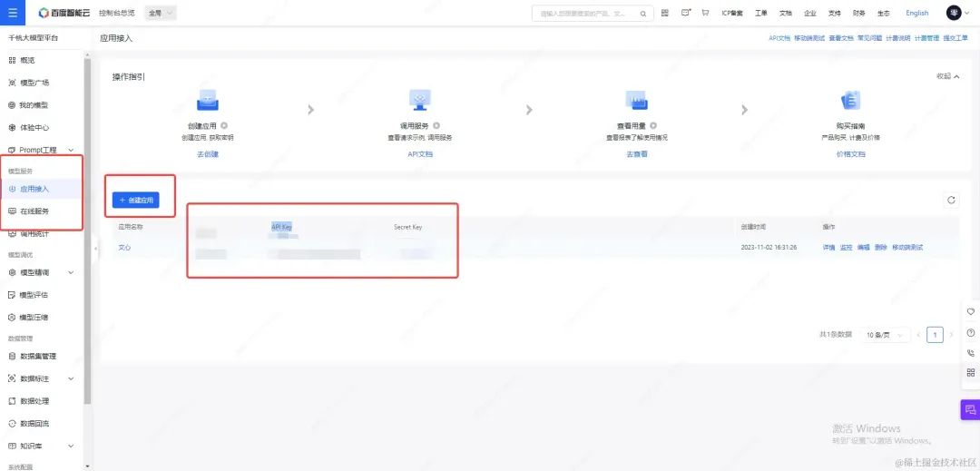
Task: Expand the Prompt工程 submenu
Action: pos(71,150)
